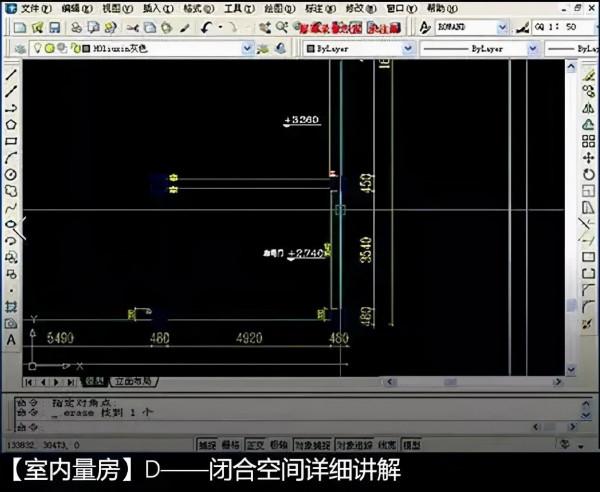This screenshot has width=600, height=492.
Task: Toggle 模型 model space button
Action: pyautogui.click(x=411, y=445)
